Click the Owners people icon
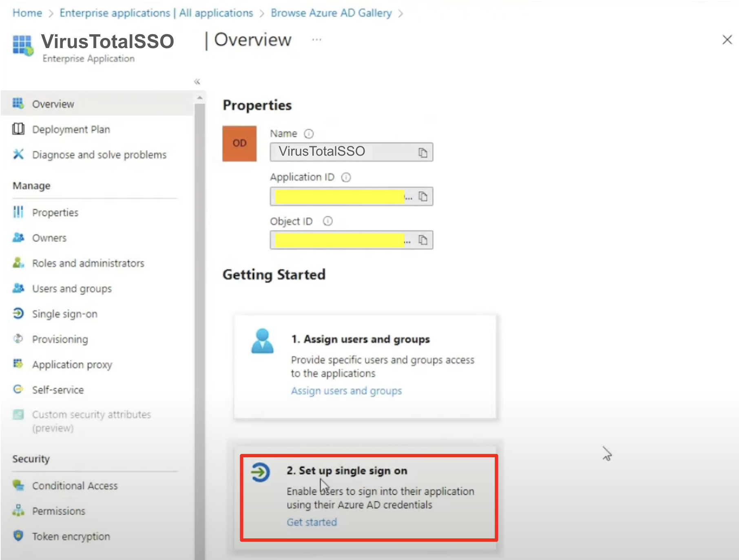Image resolution: width=739 pixels, height=560 pixels. [x=18, y=237]
